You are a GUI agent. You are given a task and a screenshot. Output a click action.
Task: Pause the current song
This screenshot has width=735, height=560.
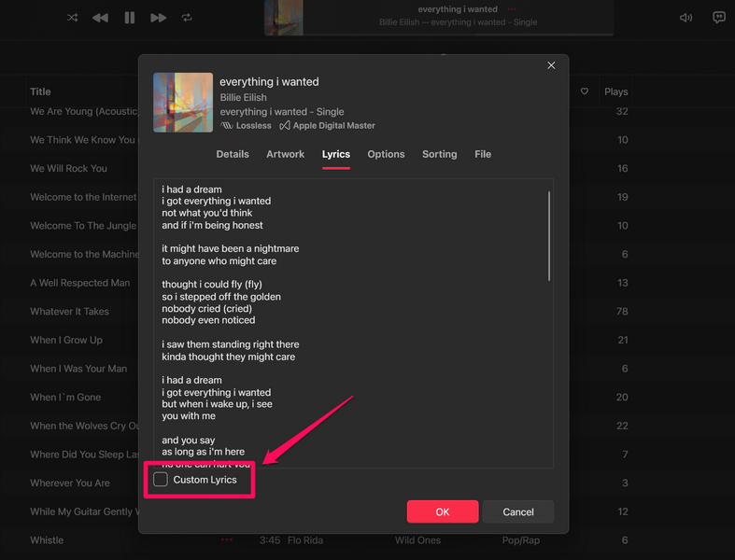[130, 18]
